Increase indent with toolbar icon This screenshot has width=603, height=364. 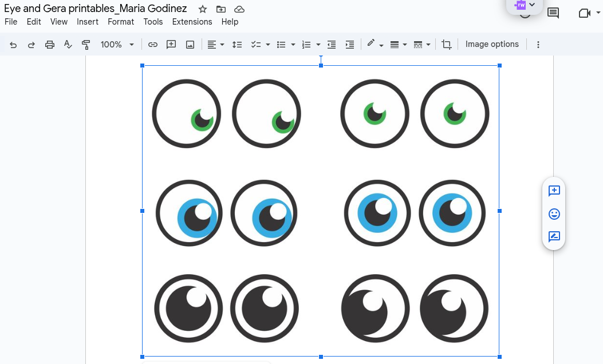click(x=349, y=45)
